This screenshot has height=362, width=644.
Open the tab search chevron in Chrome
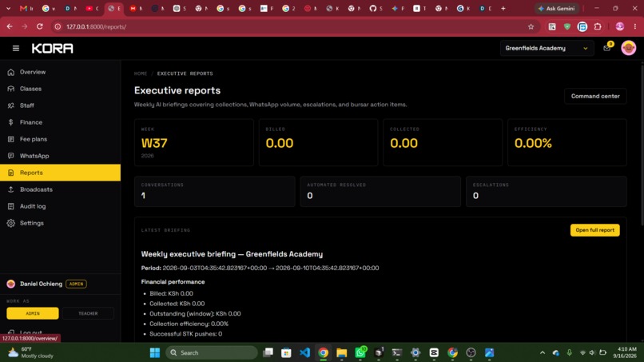(x=8, y=8)
